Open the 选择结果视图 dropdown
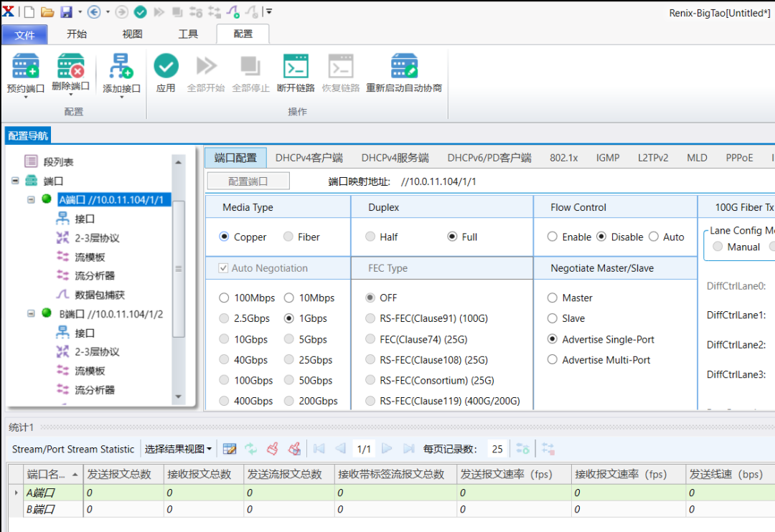 178,449
